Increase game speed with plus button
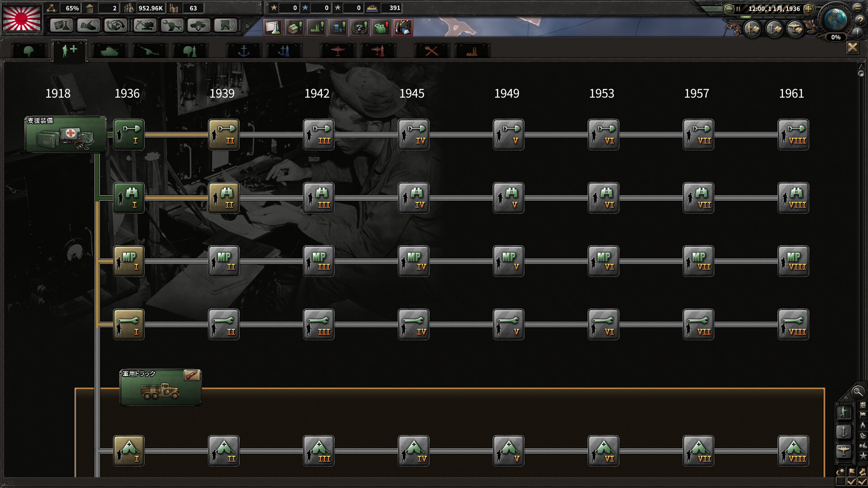This screenshot has width=868, height=488. point(808,9)
